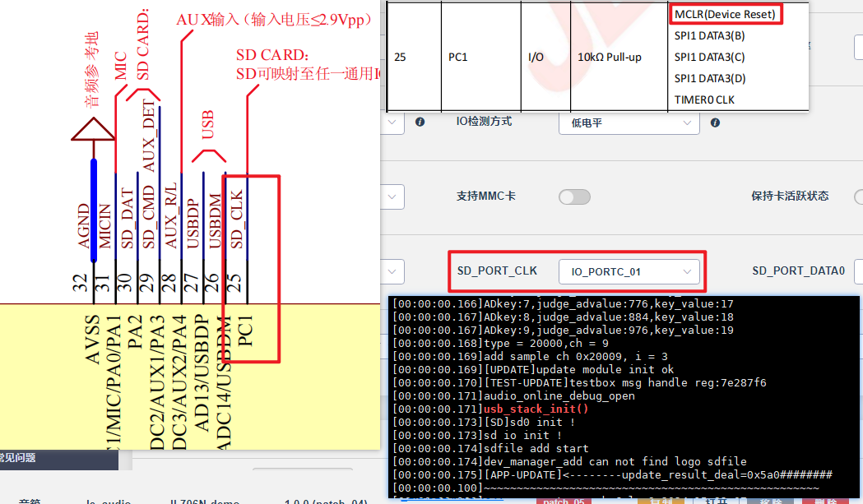This screenshot has height=504, width=863.
Task: Click the 保持卡活跃状态 label
Action: [790, 196]
